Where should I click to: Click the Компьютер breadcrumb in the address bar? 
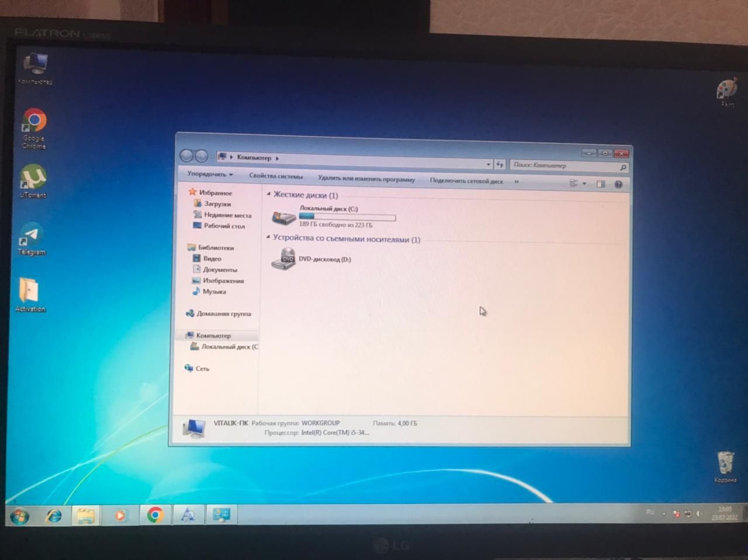254,158
